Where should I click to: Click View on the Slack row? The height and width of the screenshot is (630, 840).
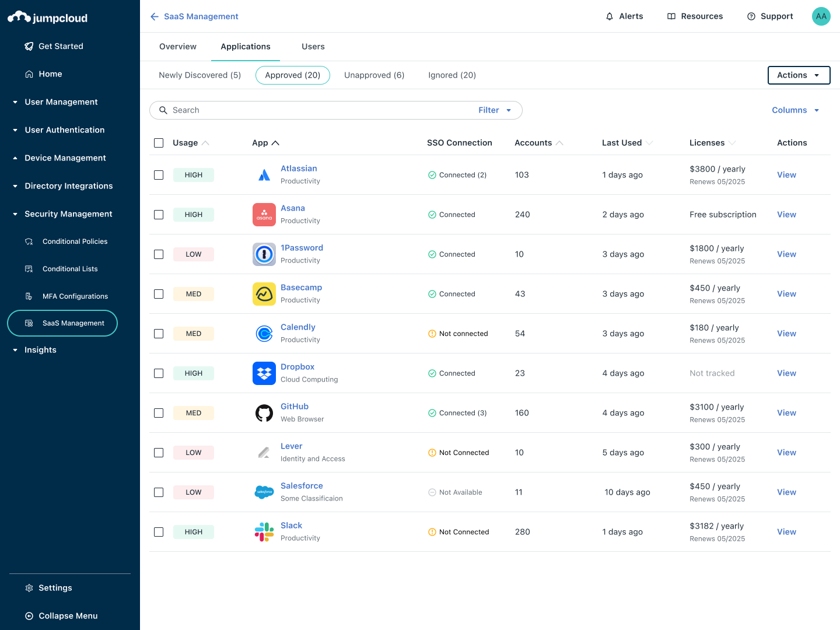click(x=786, y=531)
